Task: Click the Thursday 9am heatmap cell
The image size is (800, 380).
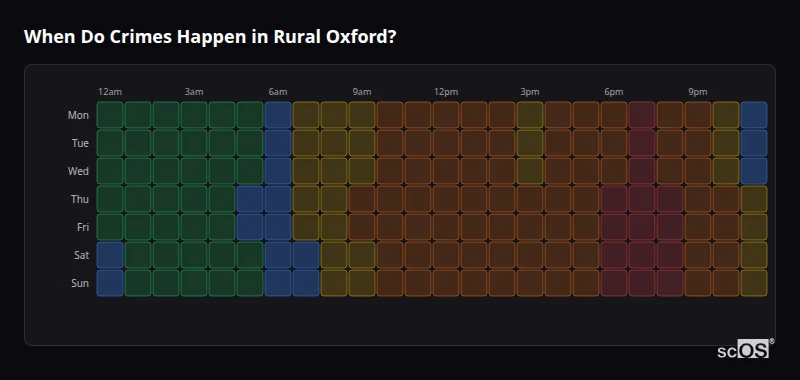Action: [362, 199]
